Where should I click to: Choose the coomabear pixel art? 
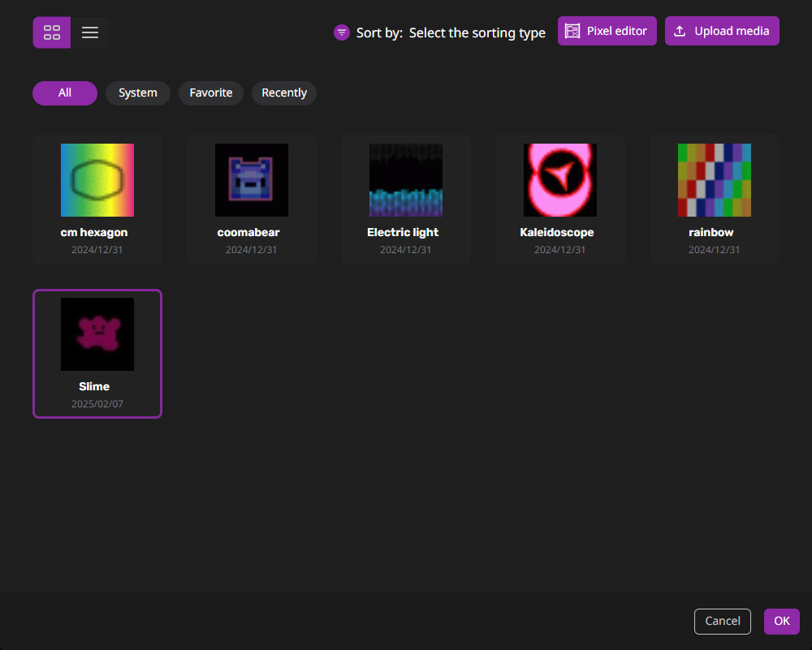tap(252, 180)
